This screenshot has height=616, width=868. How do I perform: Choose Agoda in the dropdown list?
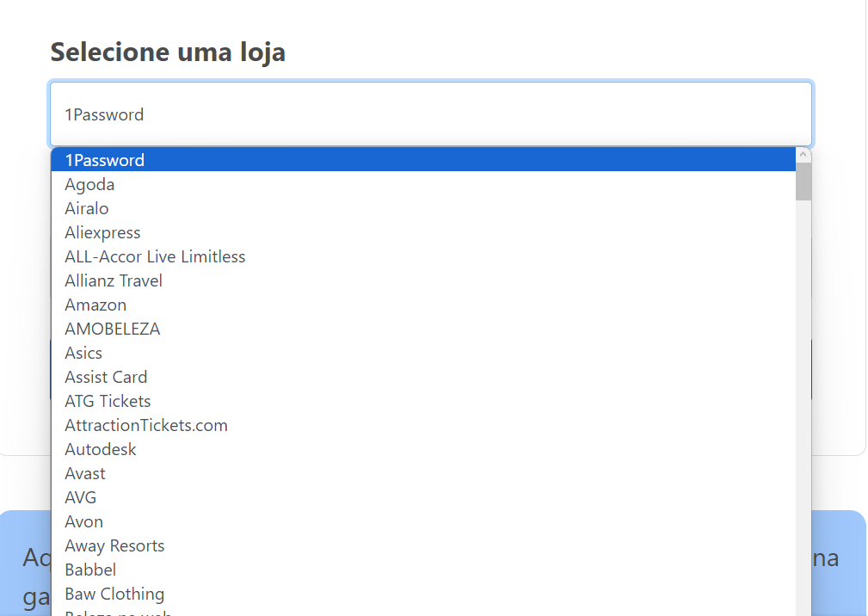click(89, 184)
